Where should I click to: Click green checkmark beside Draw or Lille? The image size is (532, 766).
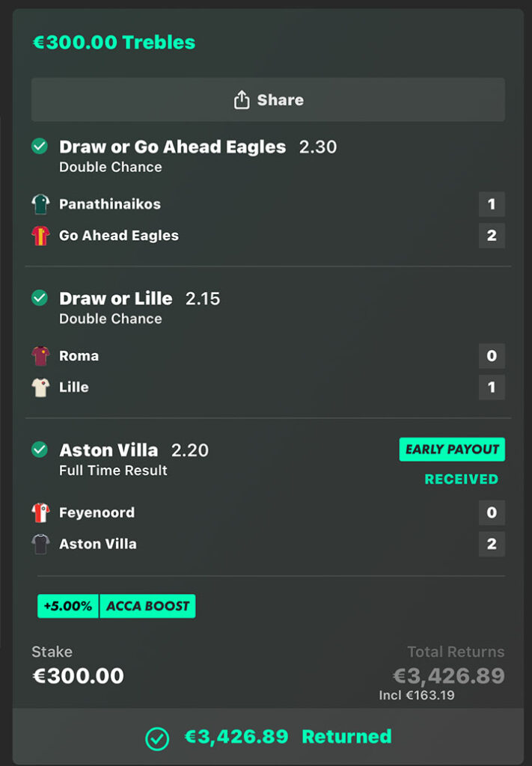[40, 298]
